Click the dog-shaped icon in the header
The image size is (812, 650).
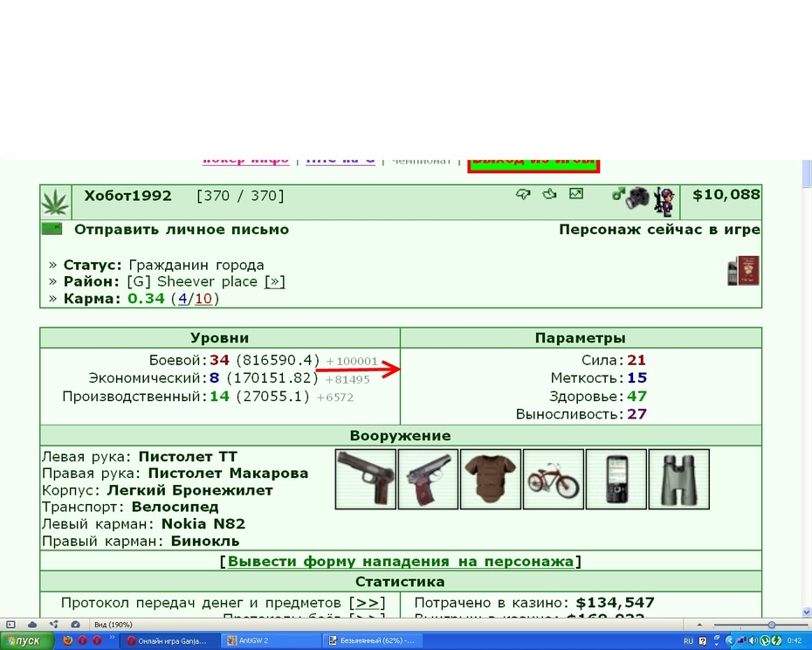(523, 194)
